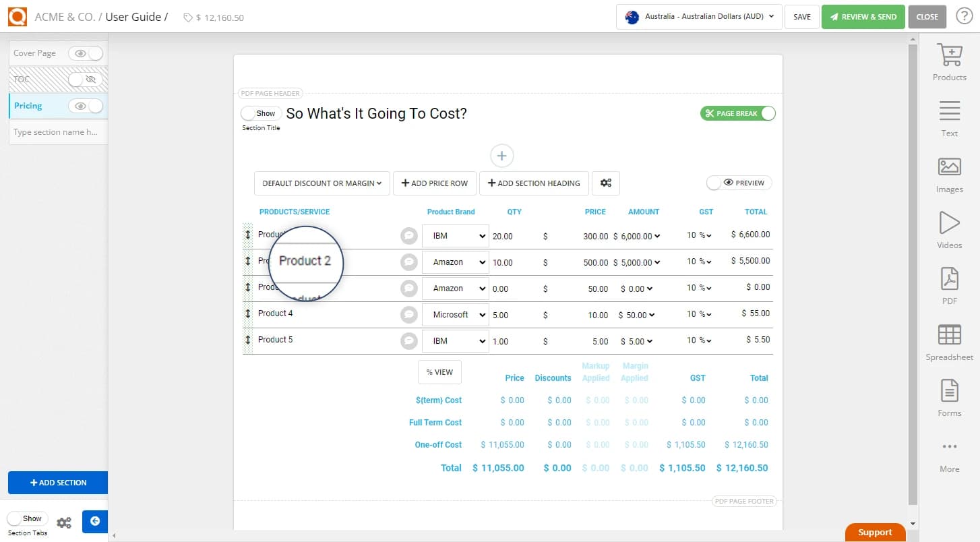This screenshot has width=980, height=542.
Task: Click the section name input field
Action: pos(57,131)
